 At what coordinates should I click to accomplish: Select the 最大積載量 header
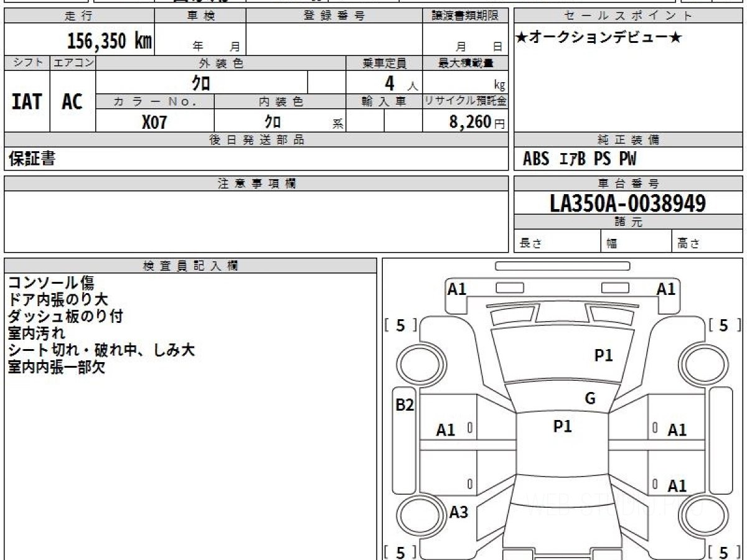tap(465, 63)
